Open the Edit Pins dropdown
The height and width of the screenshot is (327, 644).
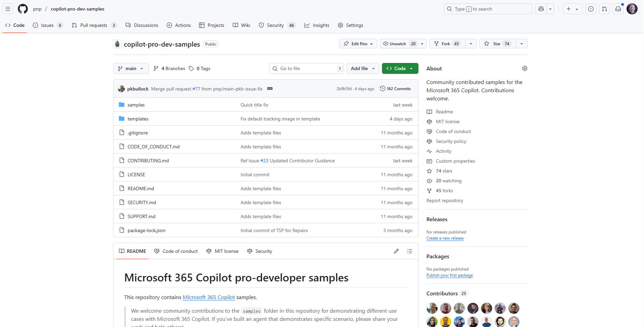358,44
